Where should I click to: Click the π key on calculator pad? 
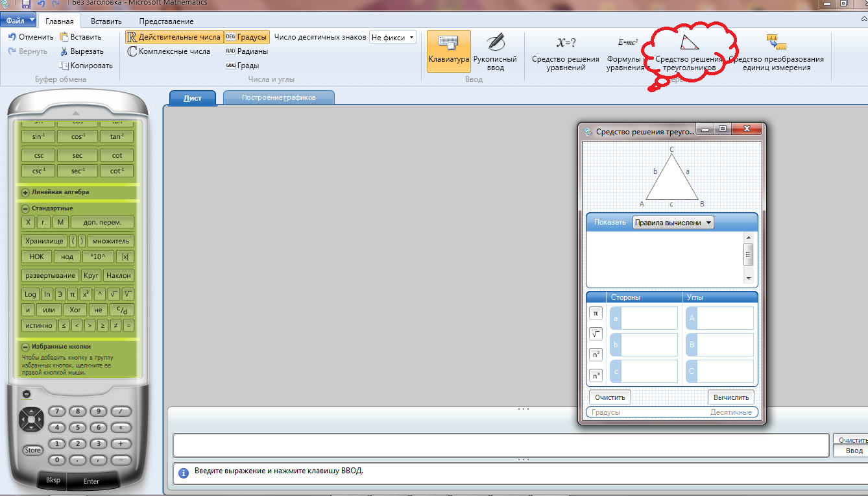73,294
